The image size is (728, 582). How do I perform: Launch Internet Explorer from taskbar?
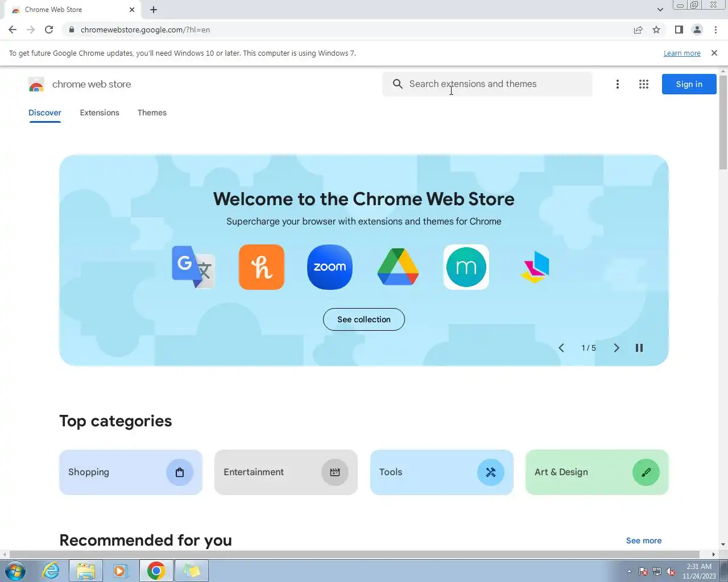pyautogui.click(x=51, y=571)
